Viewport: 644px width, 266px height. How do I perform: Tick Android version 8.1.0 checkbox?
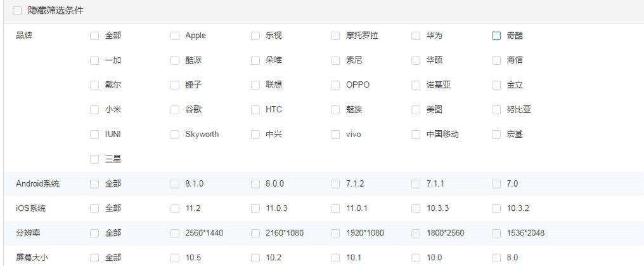[175, 183]
